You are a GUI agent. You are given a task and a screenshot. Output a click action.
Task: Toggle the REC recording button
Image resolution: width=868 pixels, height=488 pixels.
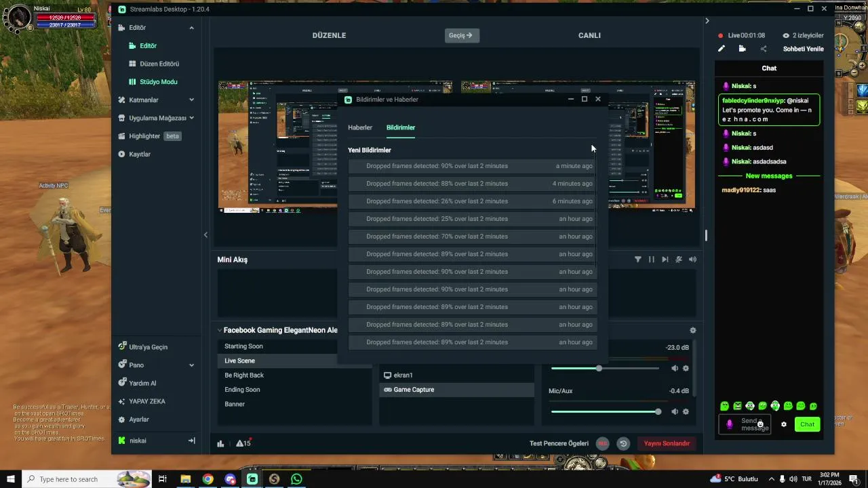pos(602,443)
